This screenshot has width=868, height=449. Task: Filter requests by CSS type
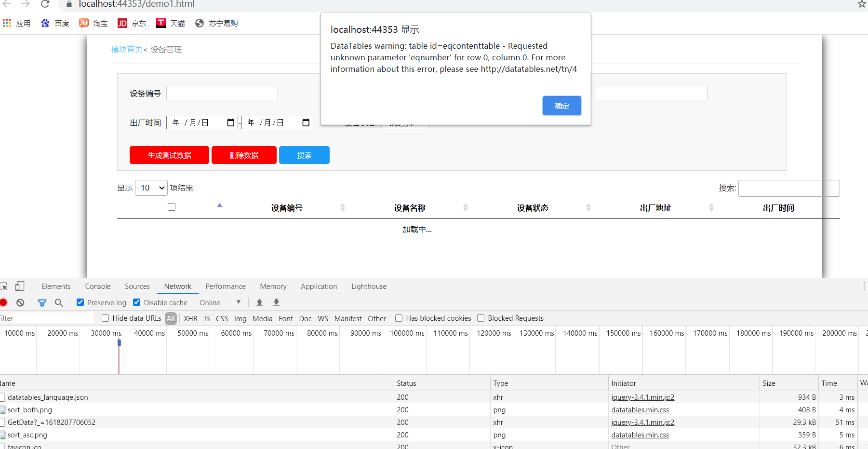click(222, 319)
